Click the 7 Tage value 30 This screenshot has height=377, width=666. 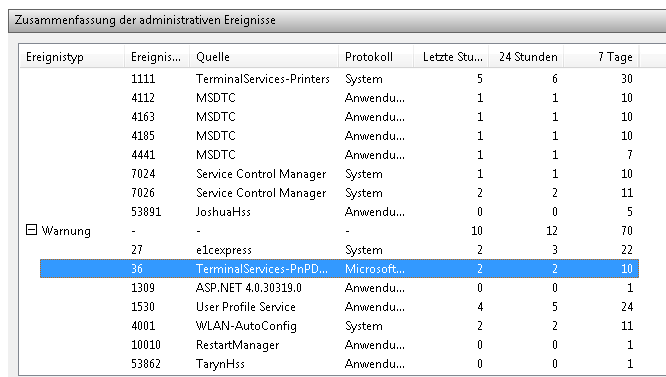click(x=627, y=79)
